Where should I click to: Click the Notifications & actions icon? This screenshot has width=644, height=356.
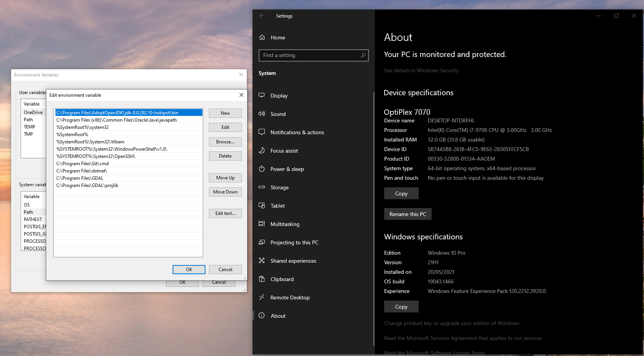point(262,132)
